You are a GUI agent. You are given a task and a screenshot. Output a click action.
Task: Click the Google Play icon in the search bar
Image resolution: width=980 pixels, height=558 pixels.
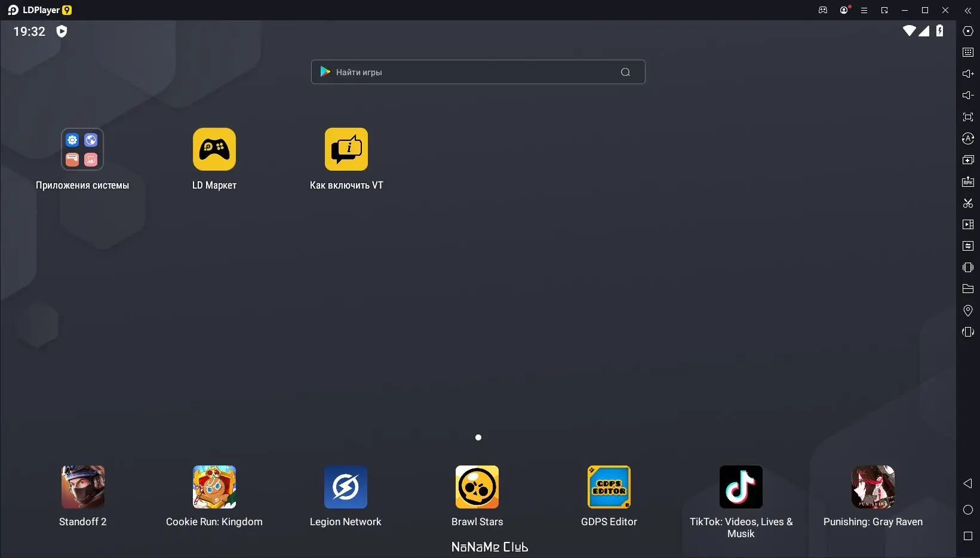(325, 72)
